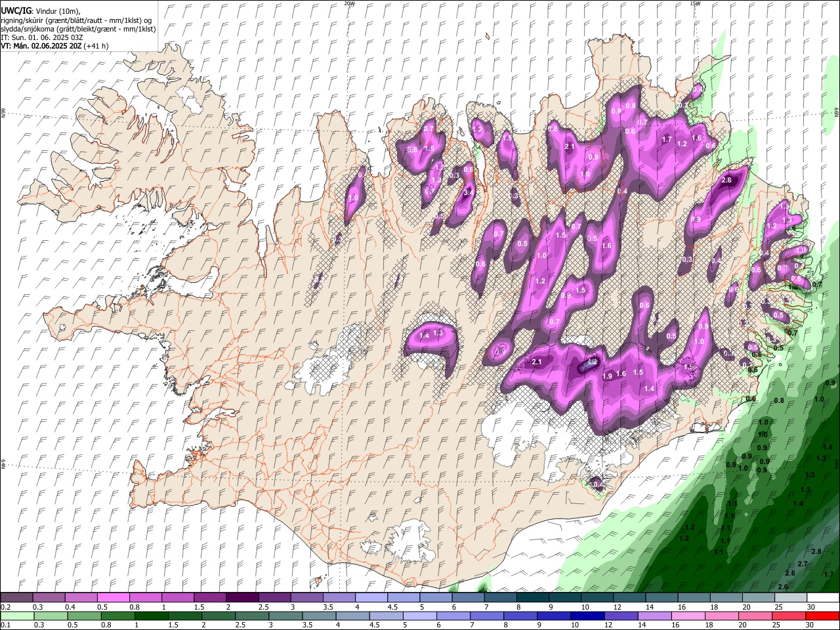Click the '15W' longitude label
This screenshot has height=630, width=840.
tap(695, 3)
